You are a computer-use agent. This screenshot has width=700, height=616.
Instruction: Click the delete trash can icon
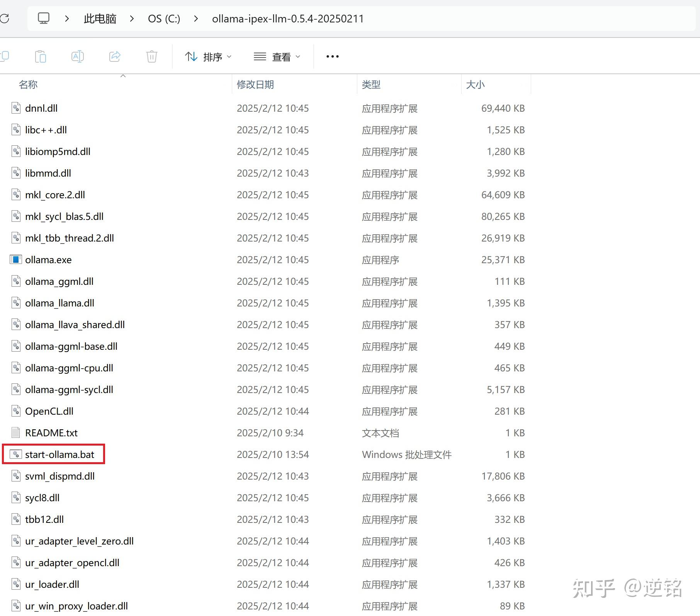[x=152, y=56]
